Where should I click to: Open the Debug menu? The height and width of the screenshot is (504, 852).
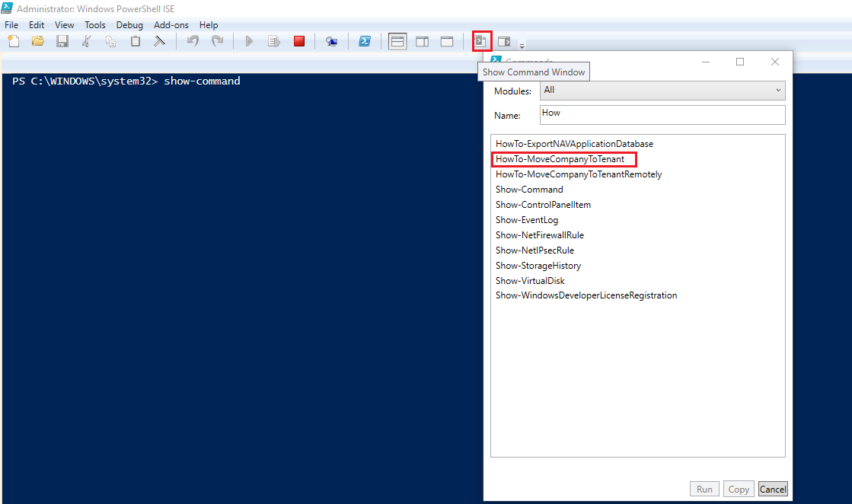pyautogui.click(x=129, y=25)
